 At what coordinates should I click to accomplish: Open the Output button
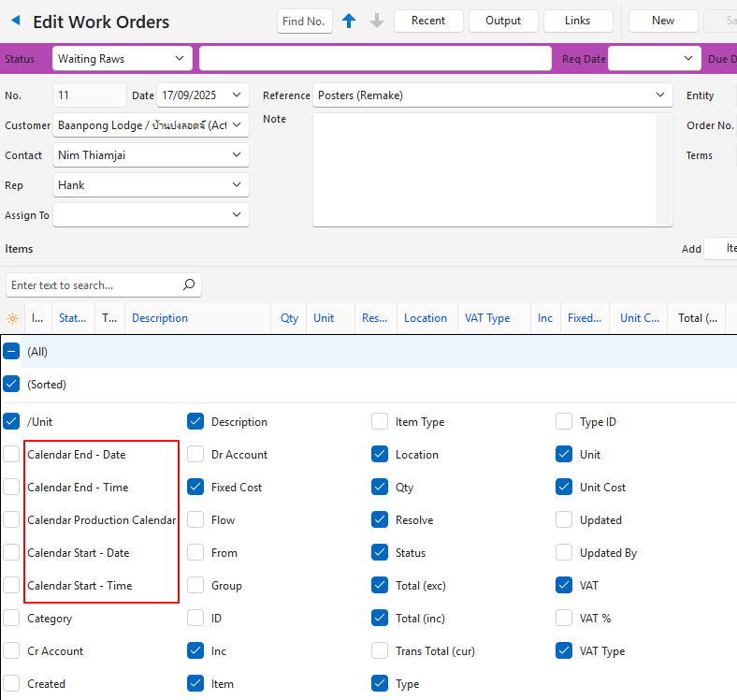click(503, 21)
